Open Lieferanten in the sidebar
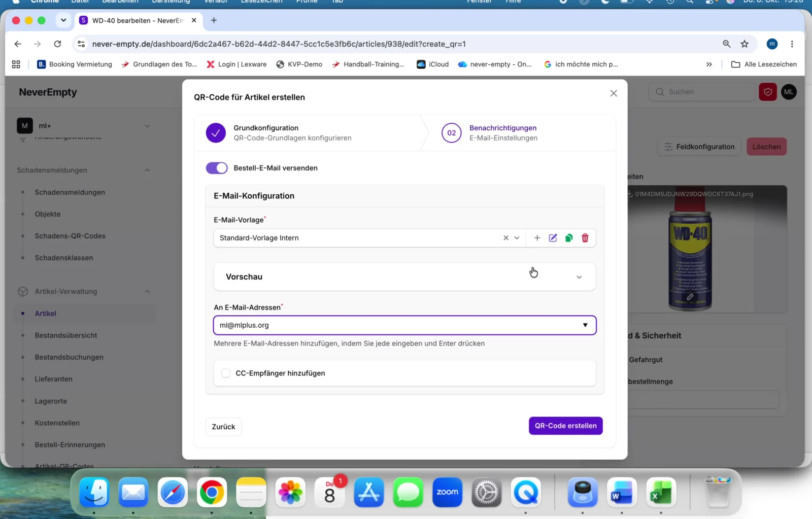The width and height of the screenshot is (812, 519). (x=53, y=379)
